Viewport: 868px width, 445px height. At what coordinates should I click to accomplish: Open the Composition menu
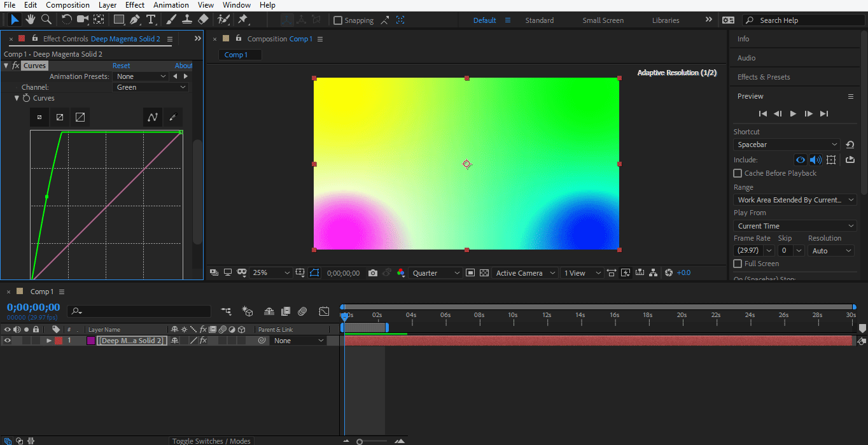point(67,5)
